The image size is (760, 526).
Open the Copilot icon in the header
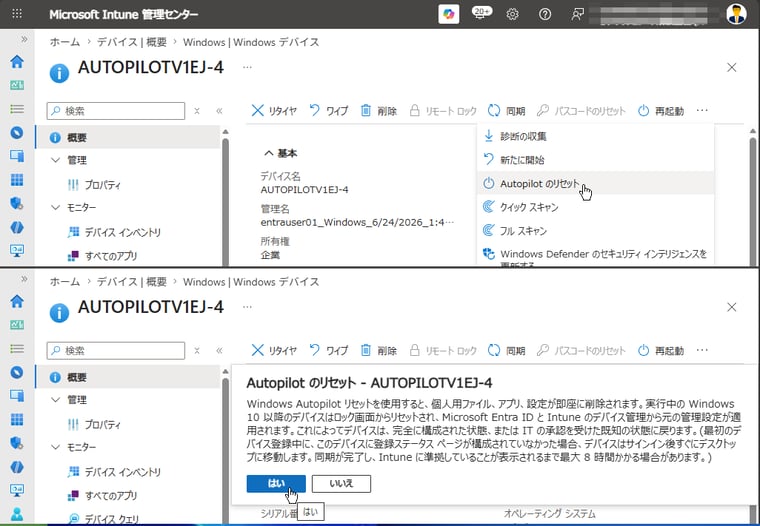click(x=448, y=14)
